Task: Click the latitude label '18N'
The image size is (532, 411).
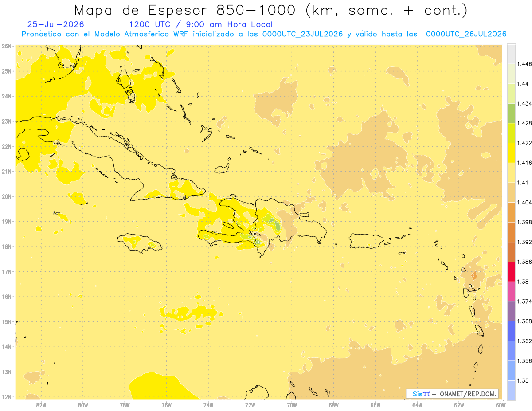Action: [7, 247]
